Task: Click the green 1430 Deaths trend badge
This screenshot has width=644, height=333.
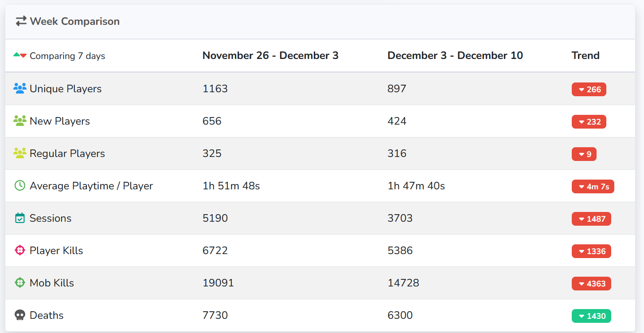Action: click(x=591, y=316)
